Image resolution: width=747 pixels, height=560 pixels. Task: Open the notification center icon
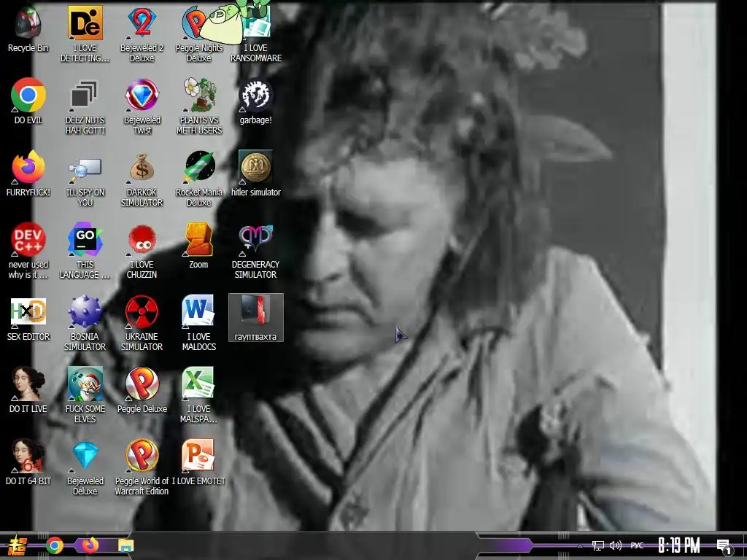(x=724, y=546)
